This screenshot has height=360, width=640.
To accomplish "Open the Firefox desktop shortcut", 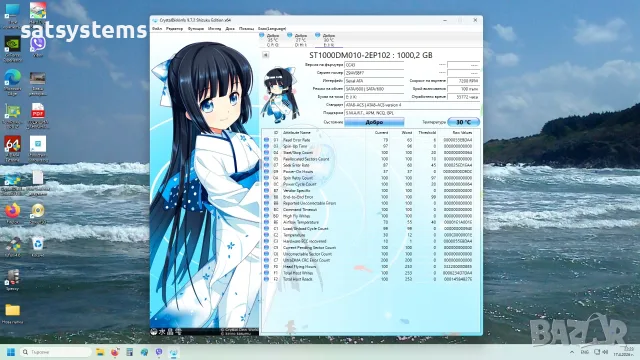I will (12, 213).
